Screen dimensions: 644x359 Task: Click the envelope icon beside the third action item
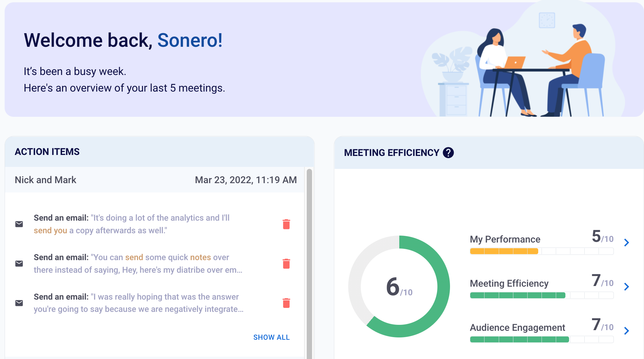(x=19, y=303)
